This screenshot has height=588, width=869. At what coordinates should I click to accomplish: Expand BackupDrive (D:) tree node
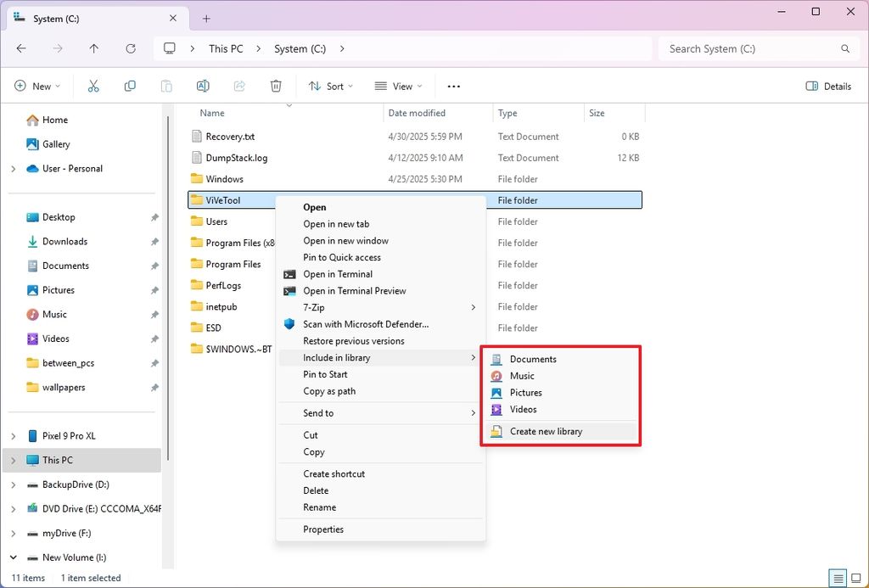14,484
